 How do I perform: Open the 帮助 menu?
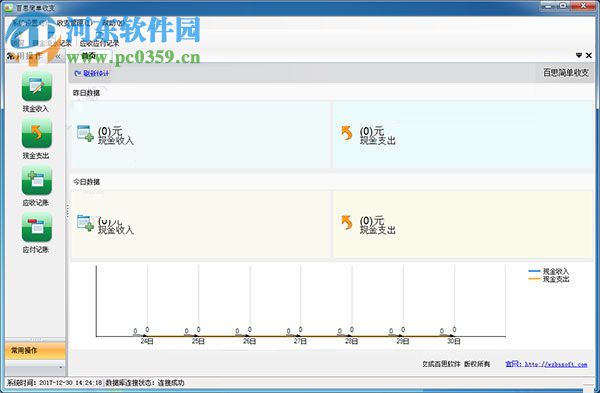[x=114, y=23]
